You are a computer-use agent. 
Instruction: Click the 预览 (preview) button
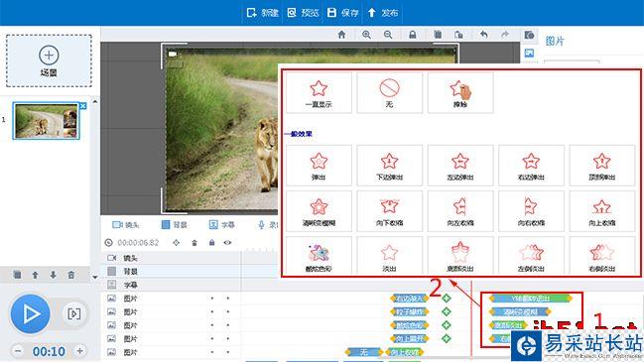(x=303, y=13)
